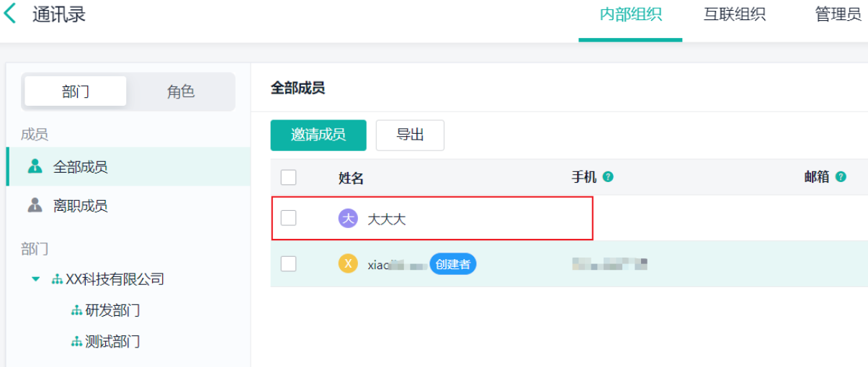Click the 创建者 badge label
Viewport: 868px width, 367px height.
[x=453, y=265]
